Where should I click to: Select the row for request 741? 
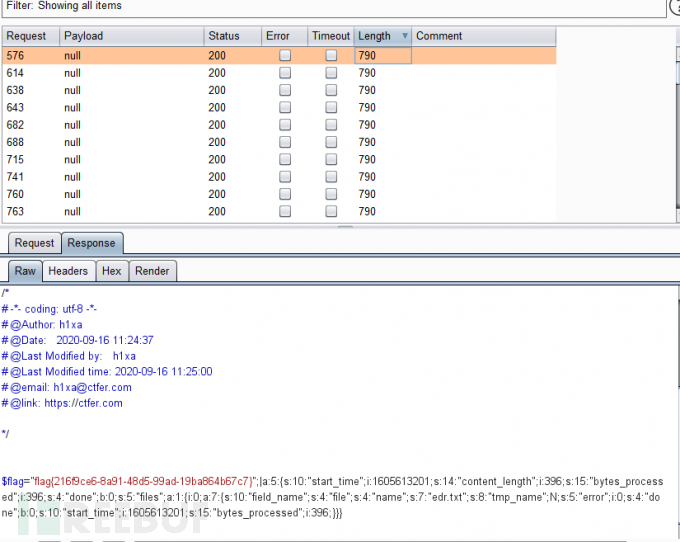point(150,177)
